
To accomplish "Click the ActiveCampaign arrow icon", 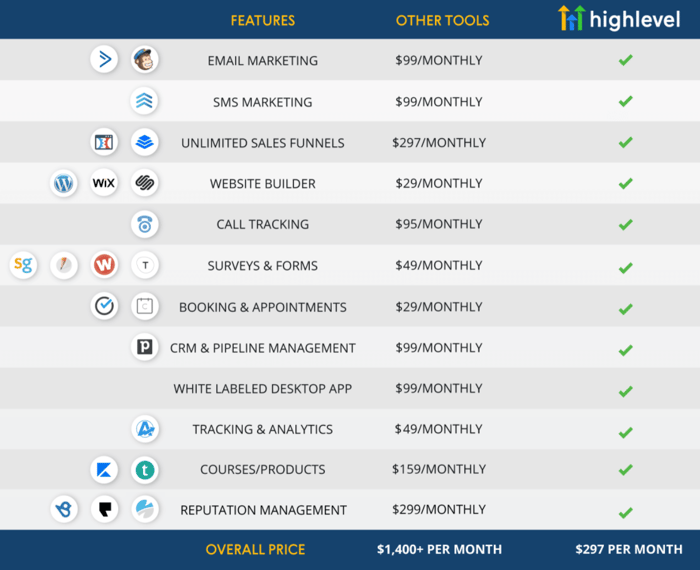I will click(x=104, y=60).
